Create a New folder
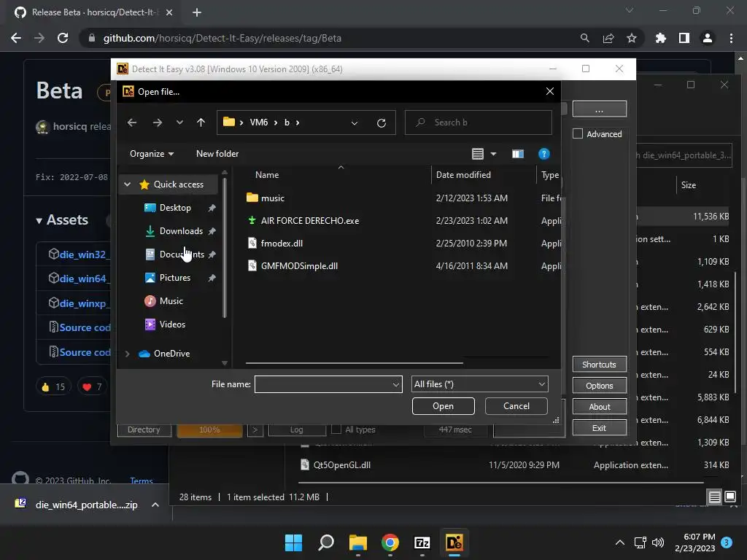 click(x=217, y=154)
